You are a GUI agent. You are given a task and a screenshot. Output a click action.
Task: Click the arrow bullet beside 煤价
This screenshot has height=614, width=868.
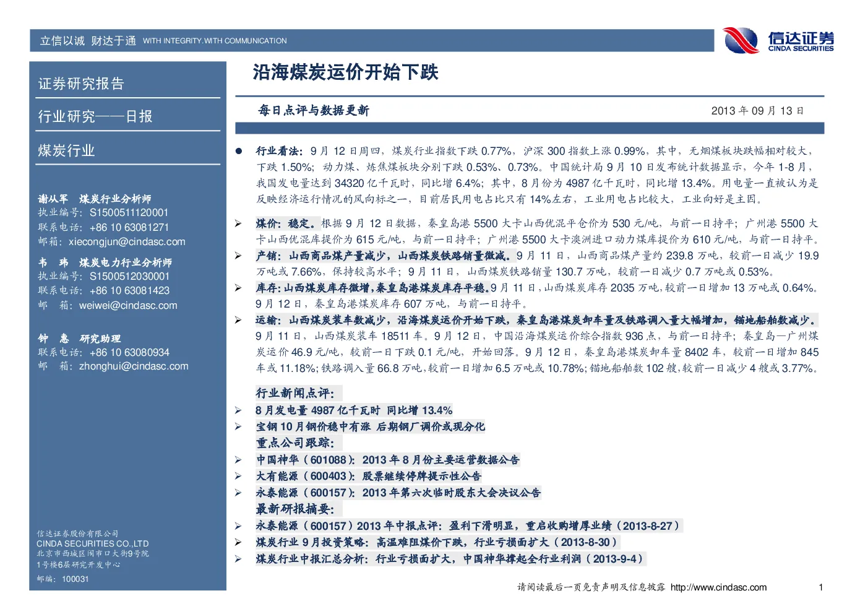click(x=238, y=223)
